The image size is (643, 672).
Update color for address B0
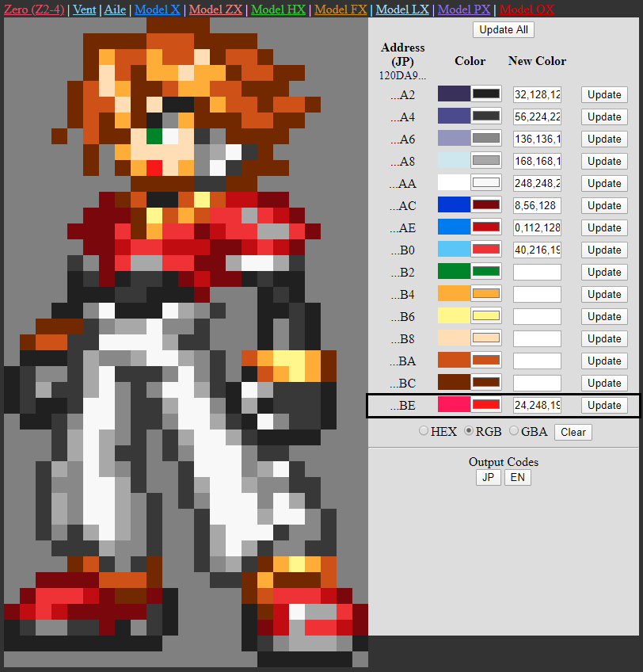pyautogui.click(x=604, y=250)
